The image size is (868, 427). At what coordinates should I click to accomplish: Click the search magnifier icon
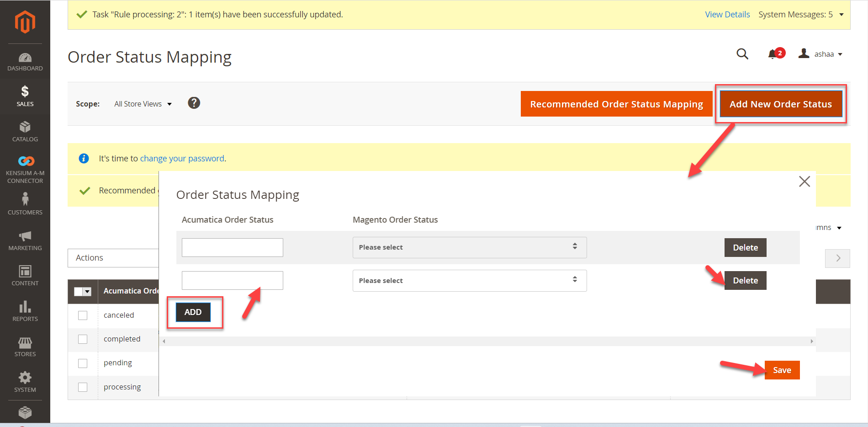(742, 54)
